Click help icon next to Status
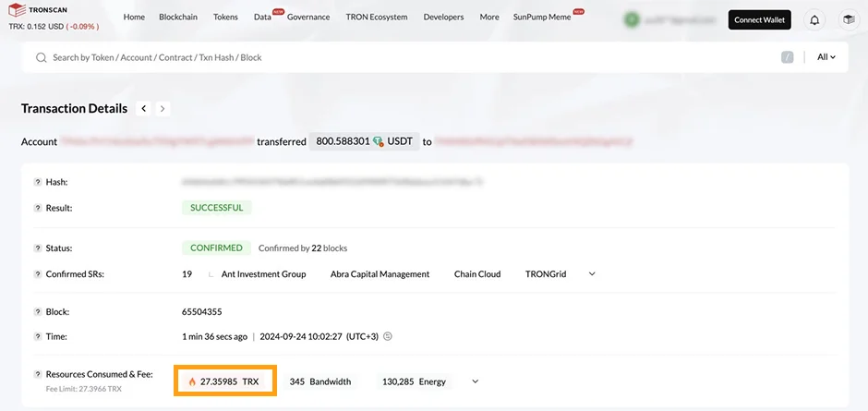Screen dimensions: 868x411 38,248
